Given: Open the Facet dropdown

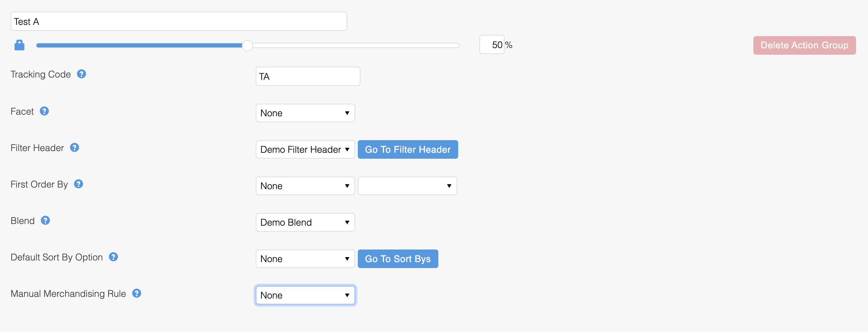Looking at the screenshot, I should pyautogui.click(x=305, y=113).
